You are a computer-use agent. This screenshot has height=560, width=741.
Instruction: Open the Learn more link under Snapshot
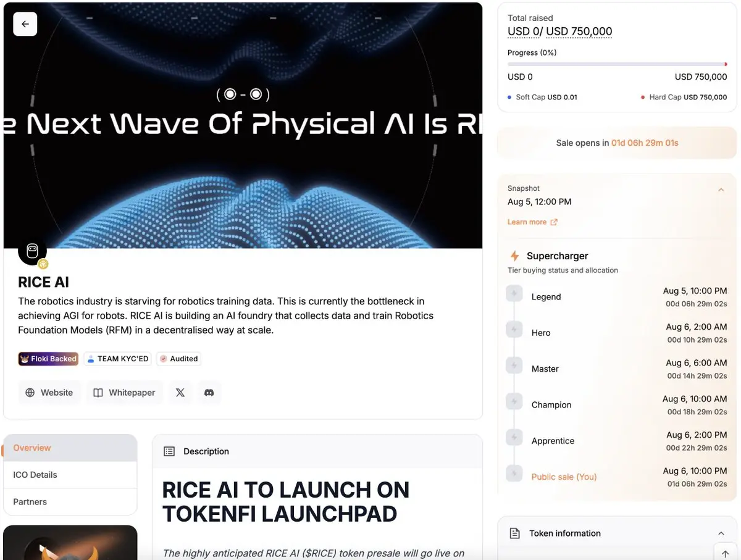coord(532,222)
